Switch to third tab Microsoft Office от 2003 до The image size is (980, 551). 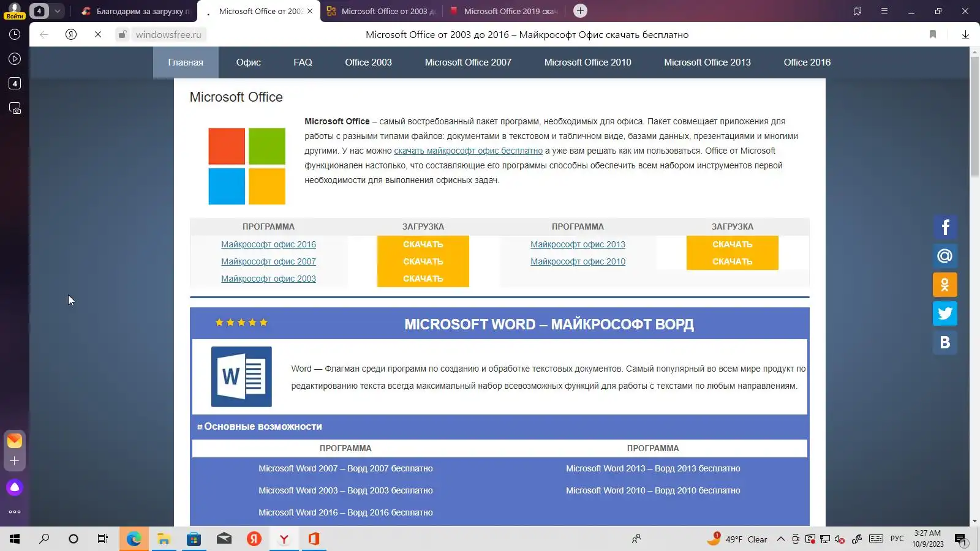[381, 11]
